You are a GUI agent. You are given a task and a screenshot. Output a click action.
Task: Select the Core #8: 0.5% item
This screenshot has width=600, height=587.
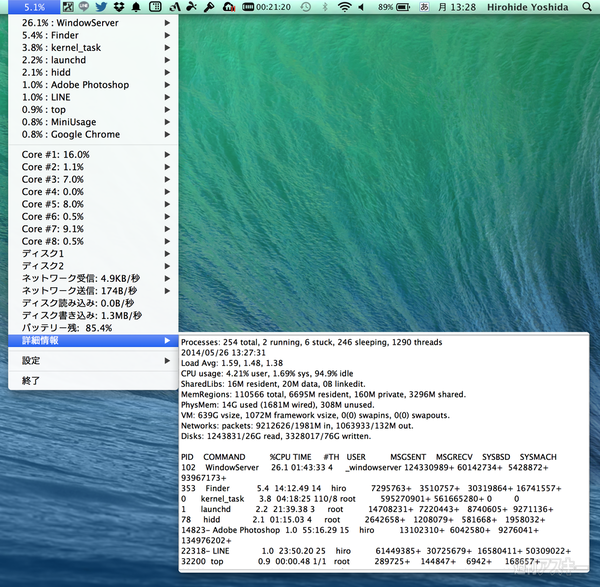[x=93, y=241]
